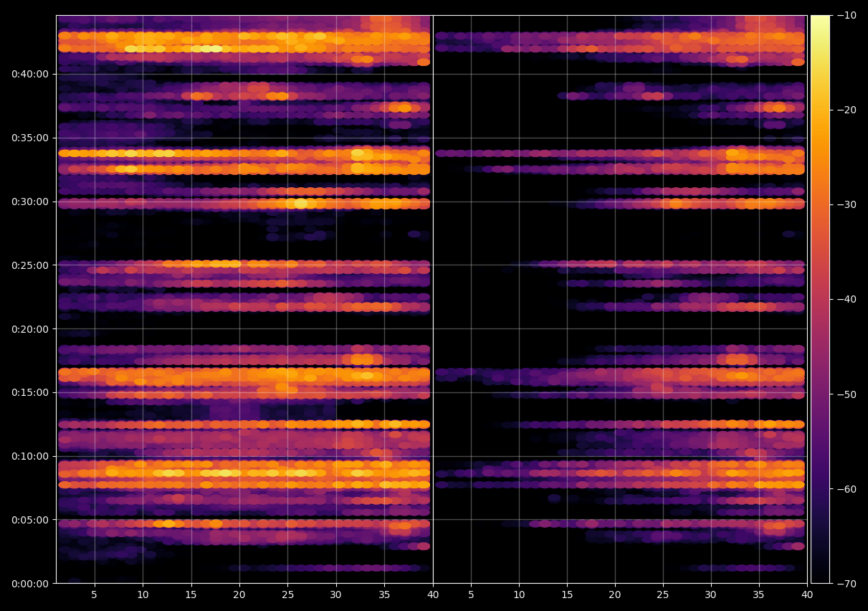Click x-axis label 5 under right heatmap
This screenshot has width=868, height=611.
click(471, 595)
